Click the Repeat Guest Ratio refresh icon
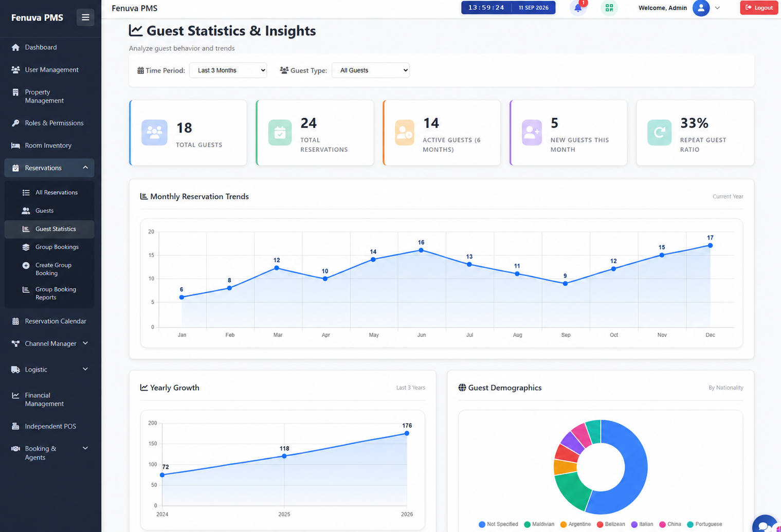This screenshot has width=781, height=532. click(x=659, y=133)
